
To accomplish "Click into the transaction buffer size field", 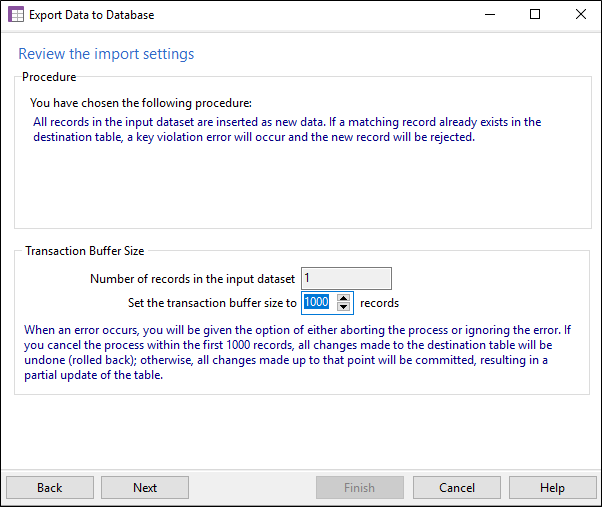I will click(318, 302).
